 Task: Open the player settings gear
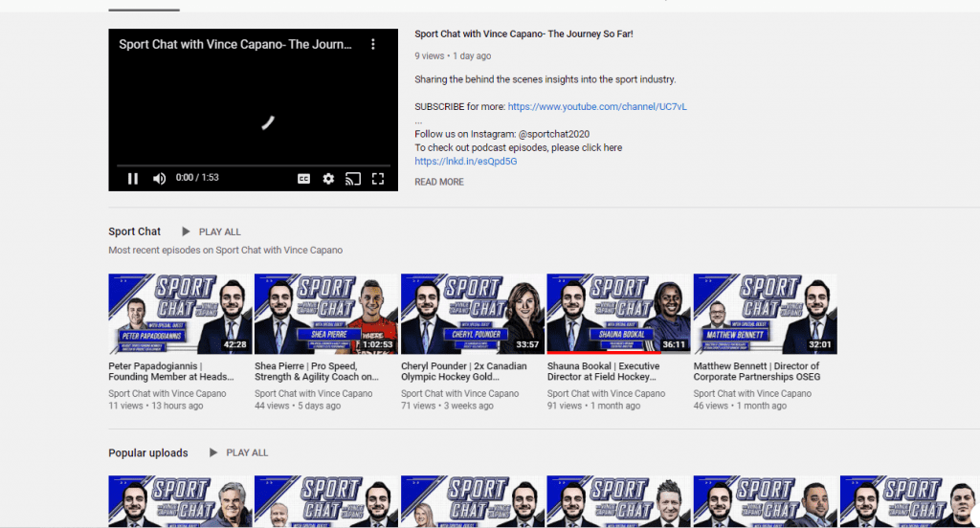328,179
